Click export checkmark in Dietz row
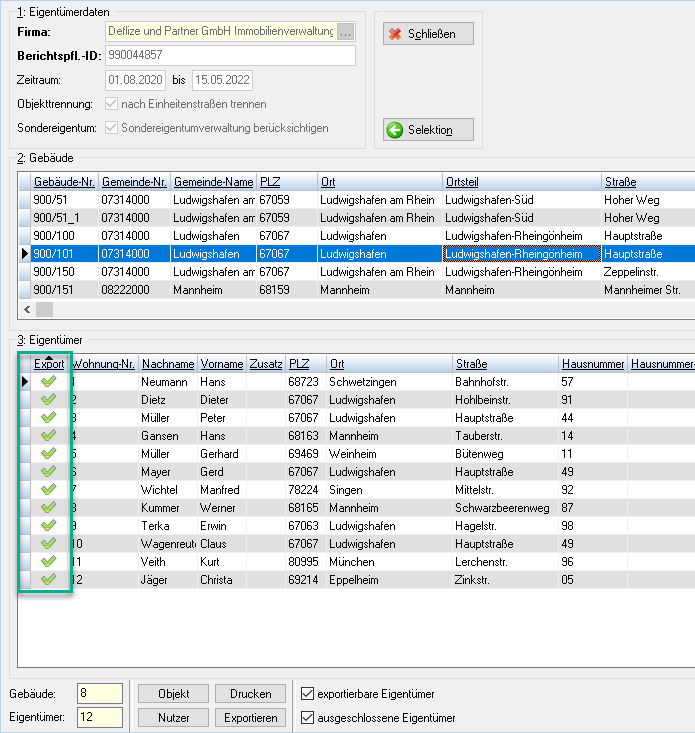 coord(49,399)
